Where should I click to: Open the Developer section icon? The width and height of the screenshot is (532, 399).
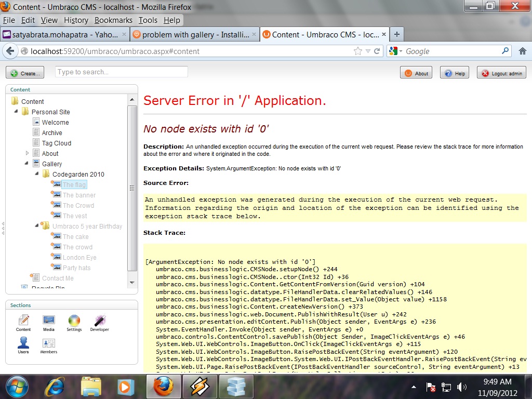tap(99, 323)
